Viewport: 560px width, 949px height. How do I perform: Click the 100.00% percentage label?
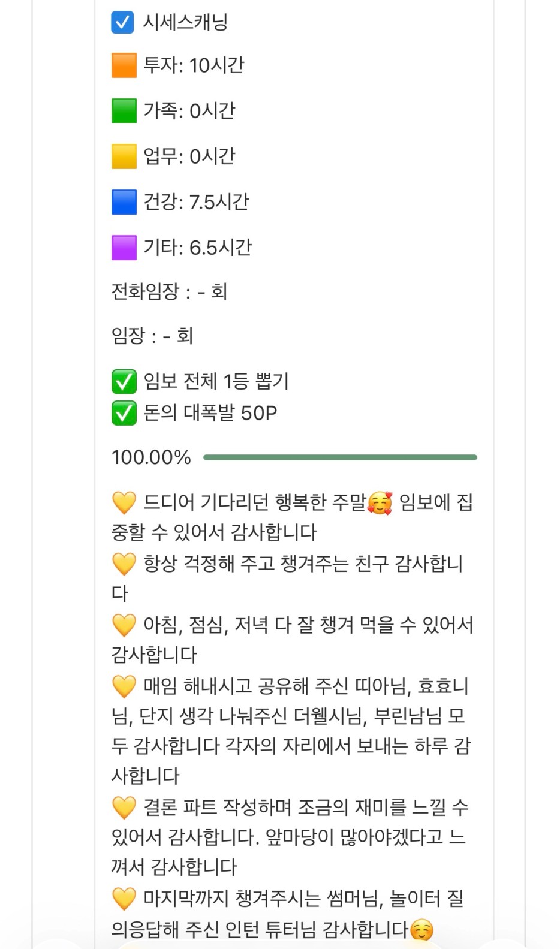[151, 457]
